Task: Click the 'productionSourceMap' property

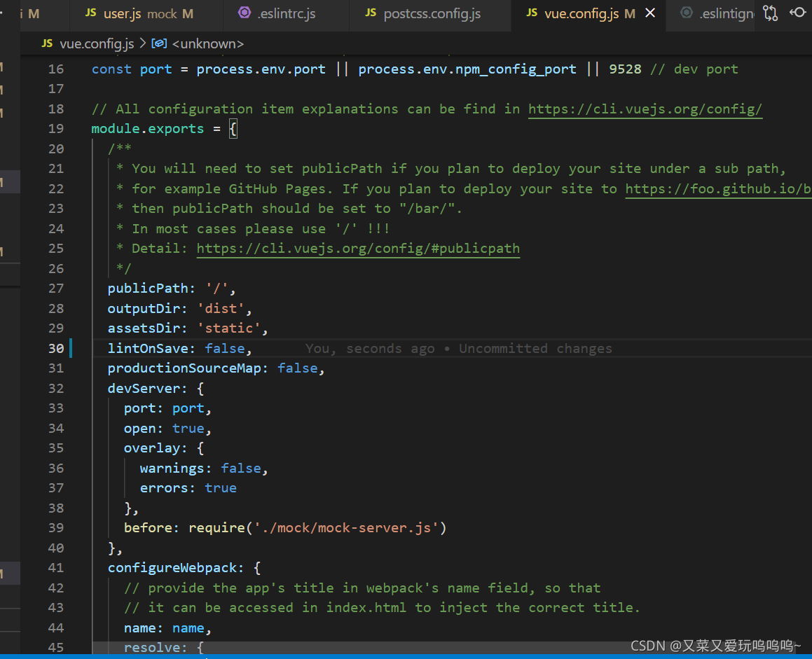Action: (184, 368)
